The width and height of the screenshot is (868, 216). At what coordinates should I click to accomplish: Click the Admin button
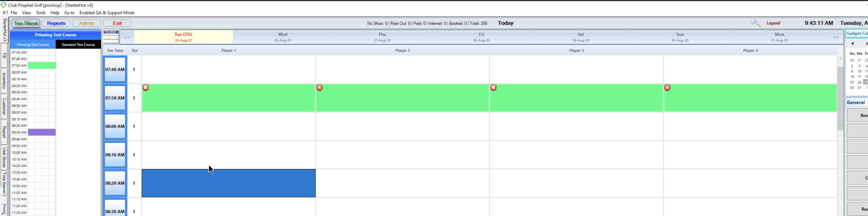click(86, 23)
